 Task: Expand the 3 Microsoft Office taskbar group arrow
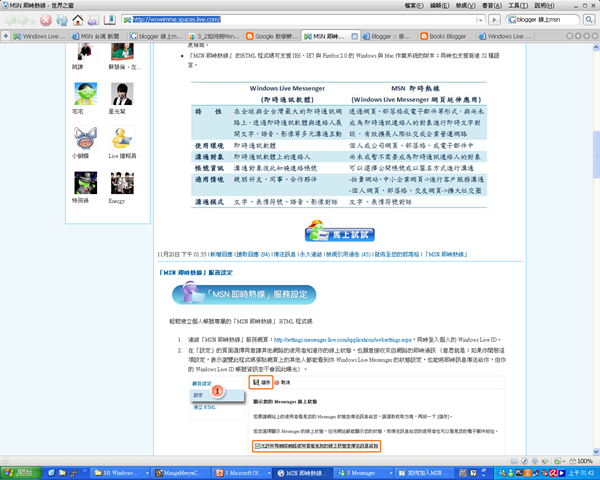tap(269, 473)
